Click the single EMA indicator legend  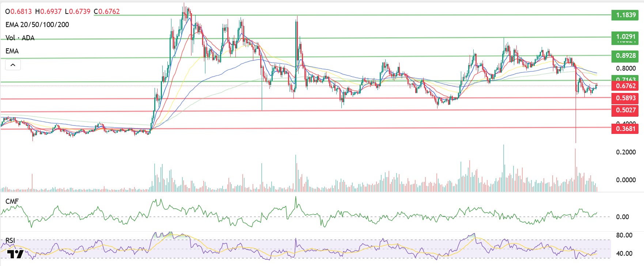12,51
